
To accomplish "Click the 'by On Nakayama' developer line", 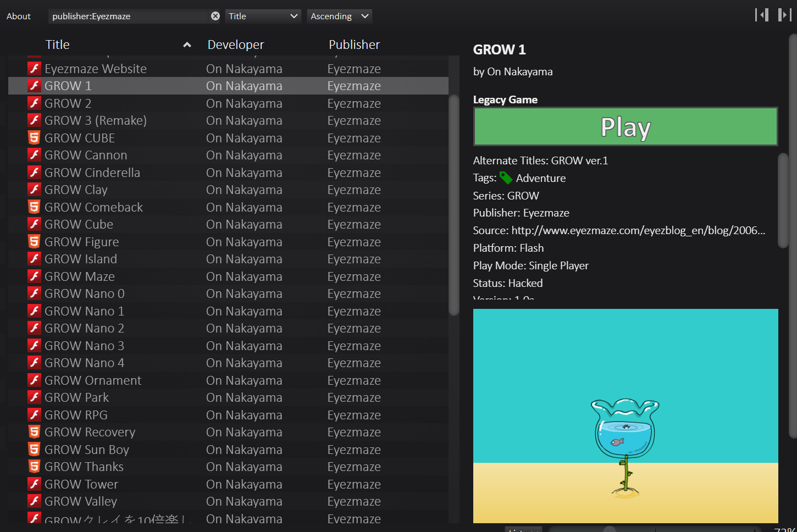I will (513, 71).
